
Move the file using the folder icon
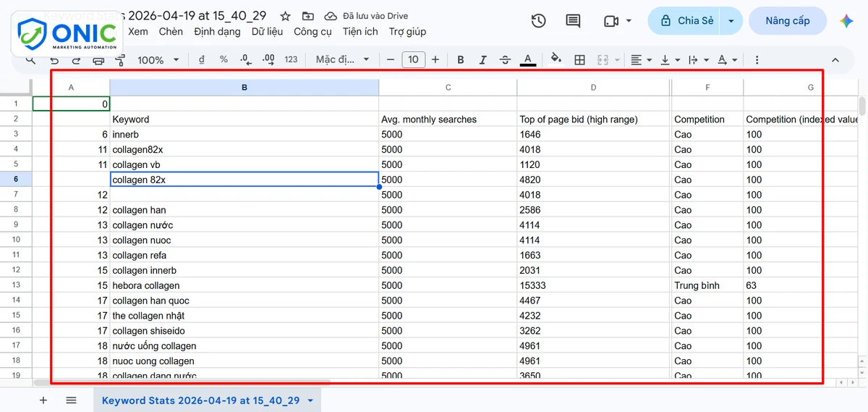(308, 16)
